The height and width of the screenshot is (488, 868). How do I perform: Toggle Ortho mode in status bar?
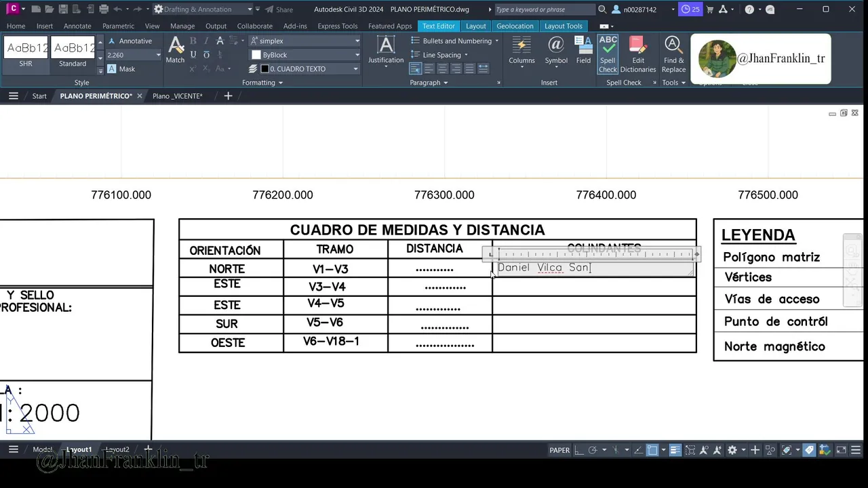coord(578,450)
